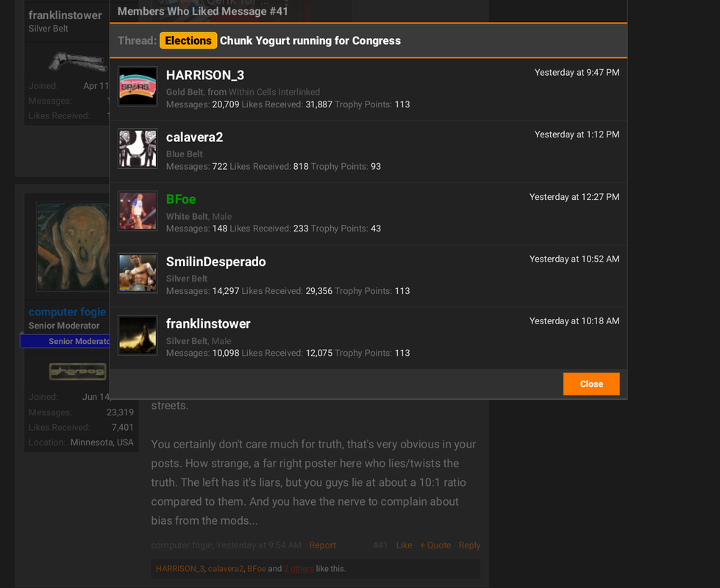Click the Senior Moderator blue banner
This screenshot has height=588, width=720.
(65, 341)
